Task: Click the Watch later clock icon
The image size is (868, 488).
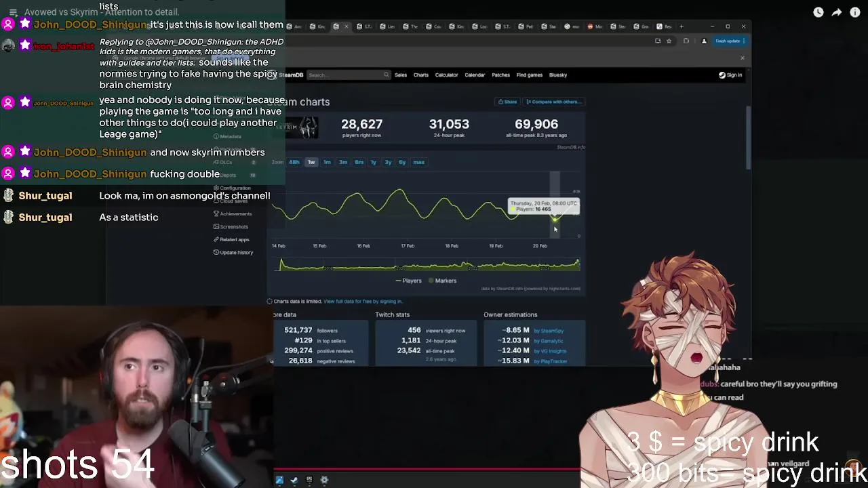Action: (x=818, y=12)
